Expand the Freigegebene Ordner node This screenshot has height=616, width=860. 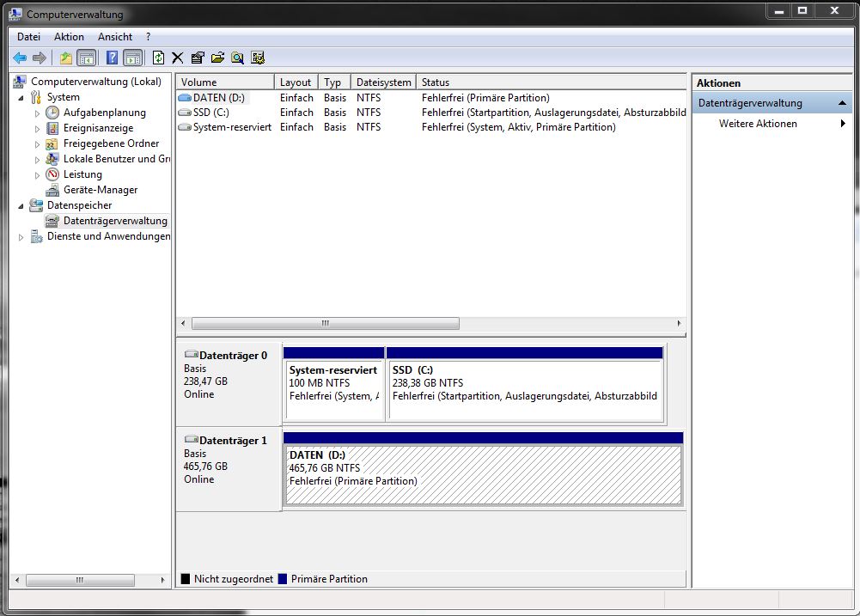click(x=37, y=144)
